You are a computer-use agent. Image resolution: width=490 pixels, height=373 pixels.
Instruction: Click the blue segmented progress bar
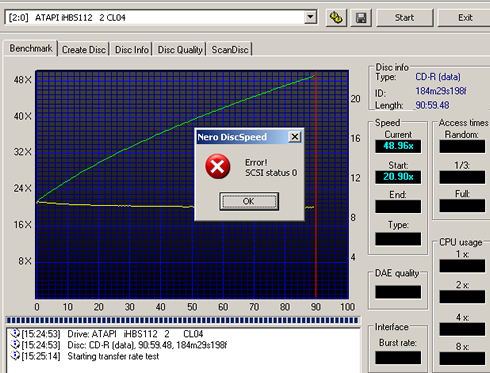[x=183, y=320]
